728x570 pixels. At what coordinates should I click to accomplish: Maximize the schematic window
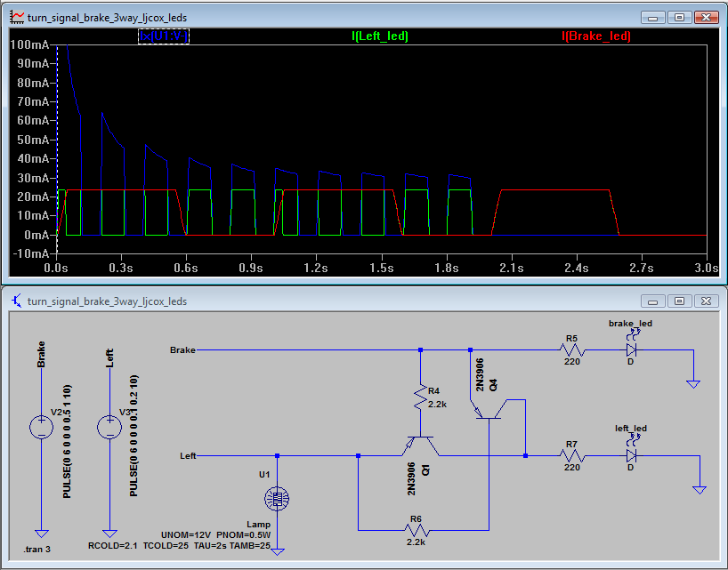click(x=679, y=301)
